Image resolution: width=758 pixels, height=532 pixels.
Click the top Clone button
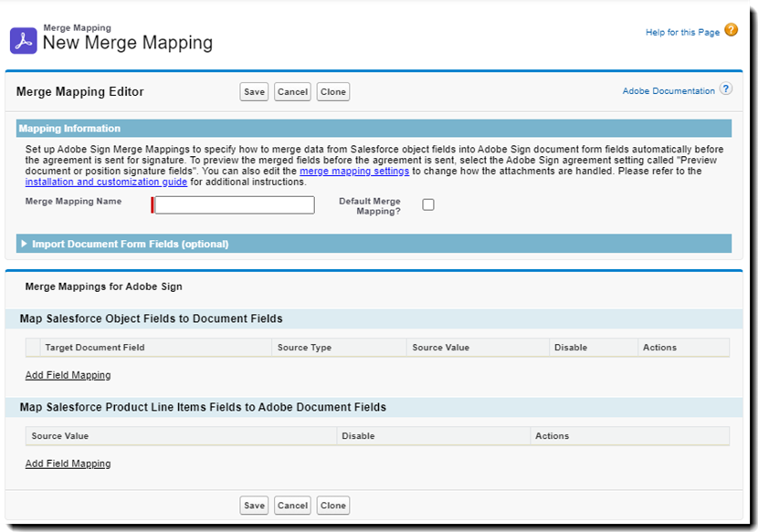[x=333, y=91]
